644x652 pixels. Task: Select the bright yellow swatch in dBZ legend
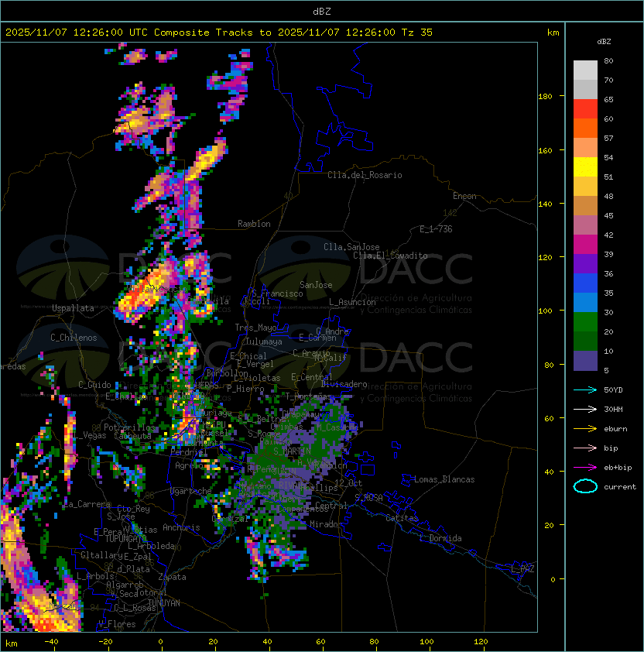pos(585,166)
